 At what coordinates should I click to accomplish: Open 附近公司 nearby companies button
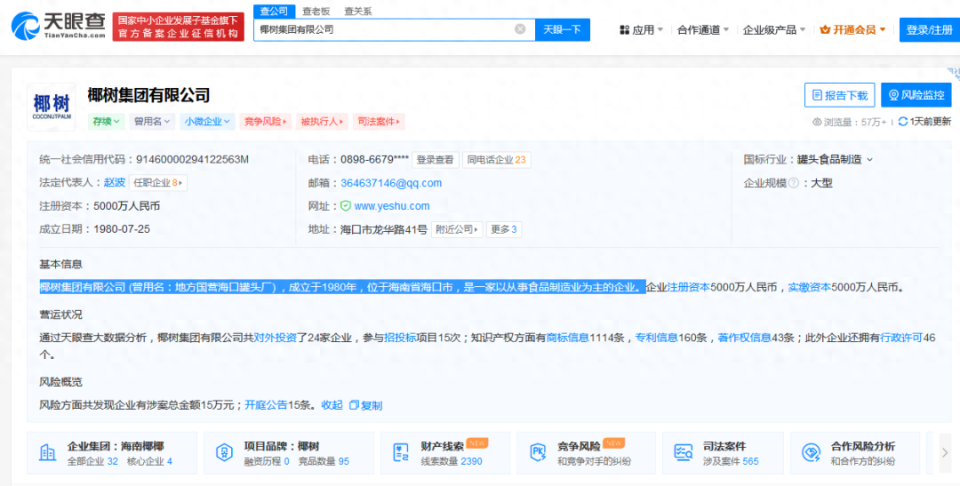point(457,230)
